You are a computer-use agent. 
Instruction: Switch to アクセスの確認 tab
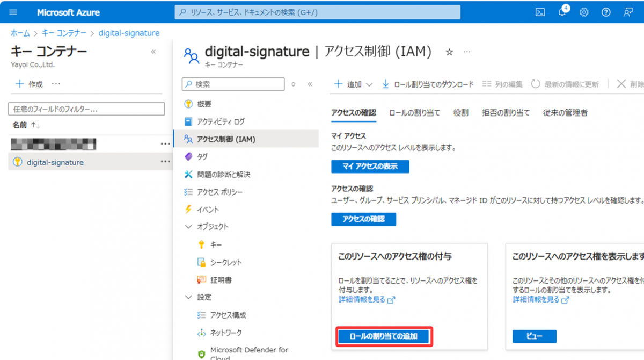[354, 112]
